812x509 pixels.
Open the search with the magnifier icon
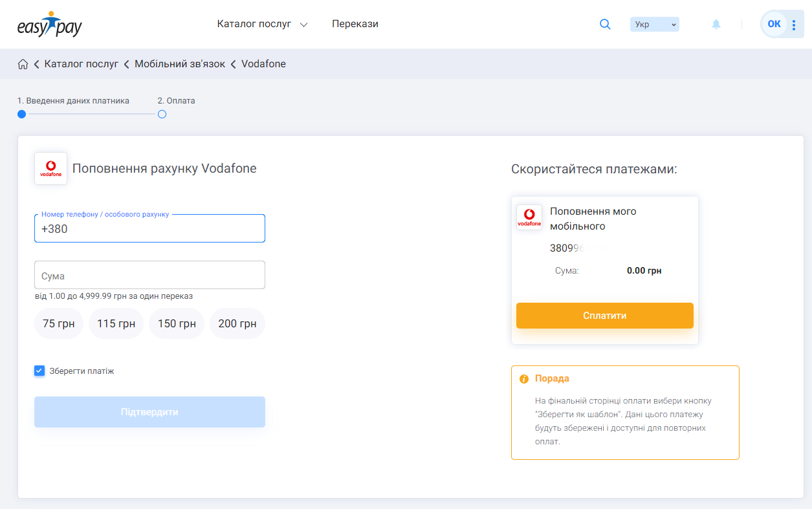605,23
